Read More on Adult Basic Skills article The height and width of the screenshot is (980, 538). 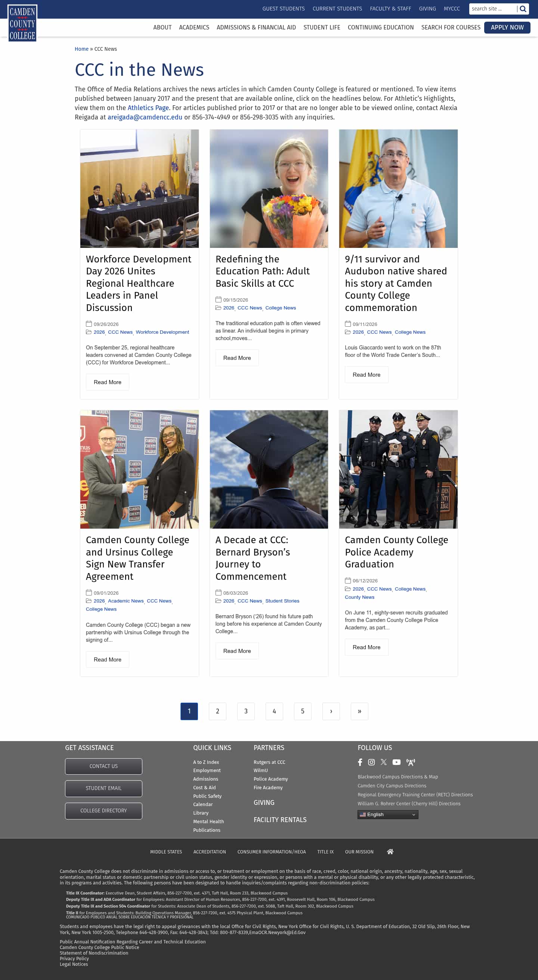(237, 358)
